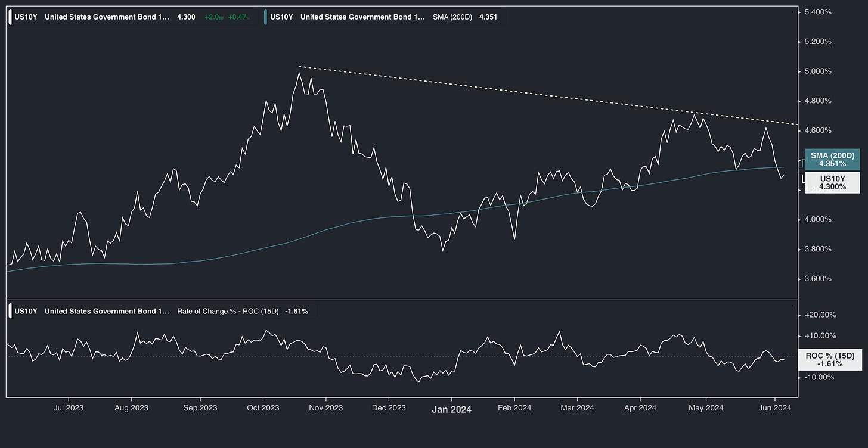The image size is (868, 448).
Task: Click the bold Jan 2024 date label
Action: tap(451, 409)
